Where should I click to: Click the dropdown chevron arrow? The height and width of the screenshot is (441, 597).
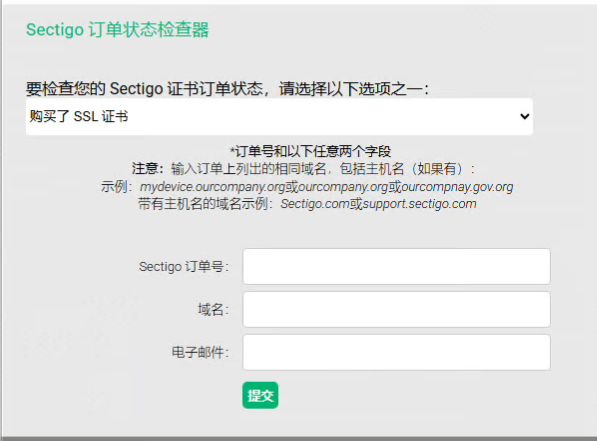pyautogui.click(x=524, y=117)
